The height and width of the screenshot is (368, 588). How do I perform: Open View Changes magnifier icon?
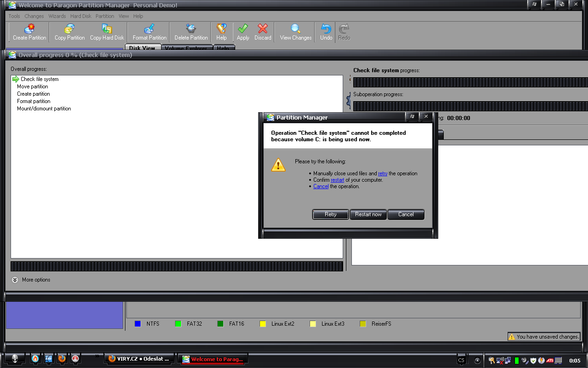click(295, 29)
